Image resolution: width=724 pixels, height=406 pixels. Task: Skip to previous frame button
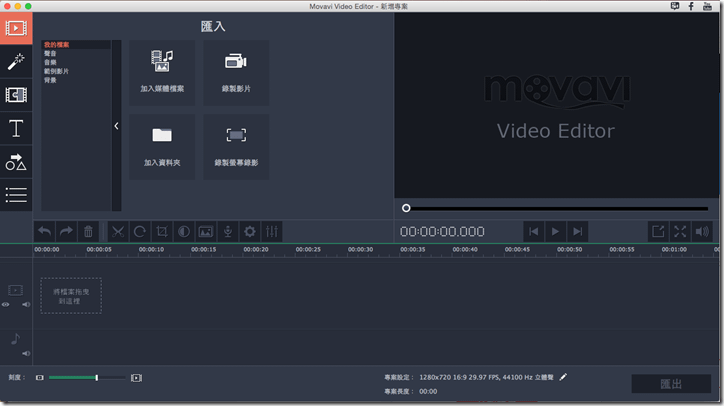pyautogui.click(x=533, y=231)
